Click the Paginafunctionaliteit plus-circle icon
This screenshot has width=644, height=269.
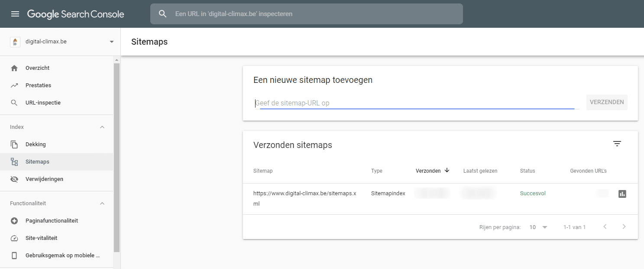point(14,221)
